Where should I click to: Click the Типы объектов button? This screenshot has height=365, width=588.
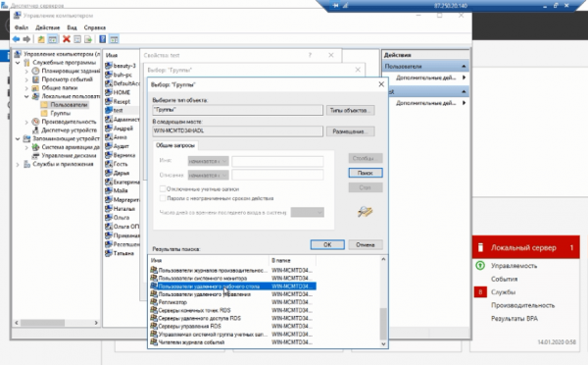(x=350, y=110)
